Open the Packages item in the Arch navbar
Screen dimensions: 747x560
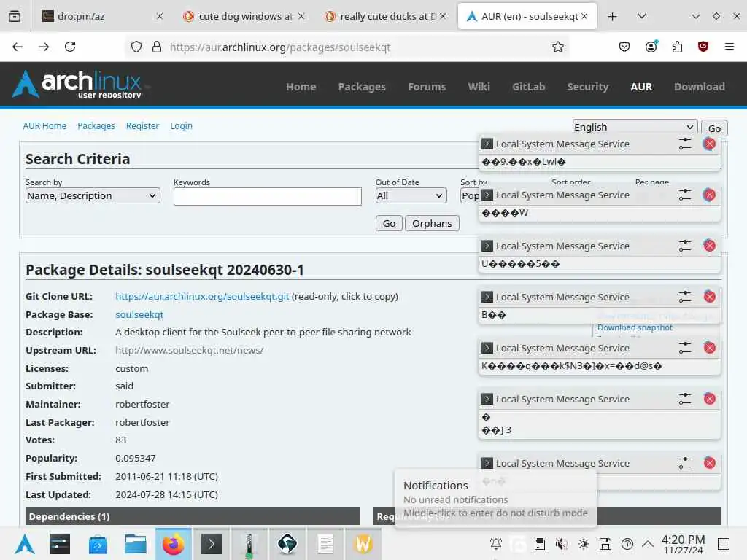pyautogui.click(x=362, y=87)
